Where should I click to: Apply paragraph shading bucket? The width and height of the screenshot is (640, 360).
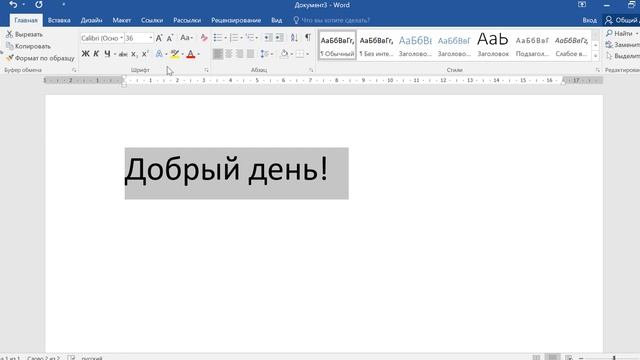click(284, 54)
